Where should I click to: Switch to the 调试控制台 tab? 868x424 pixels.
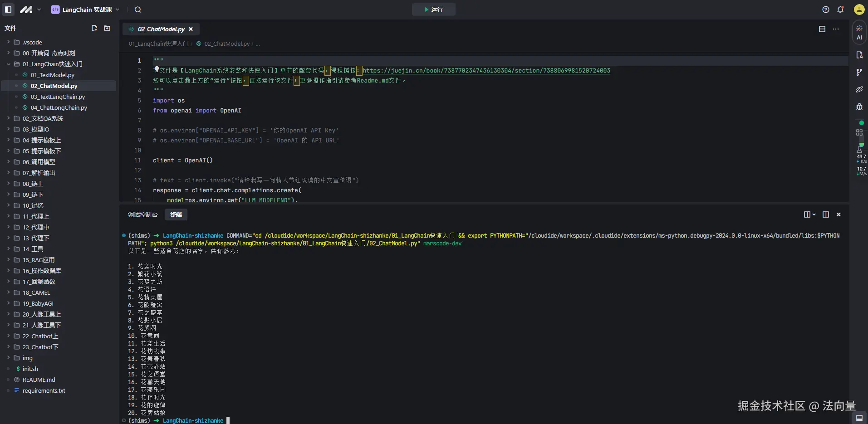tap(142, 214)
